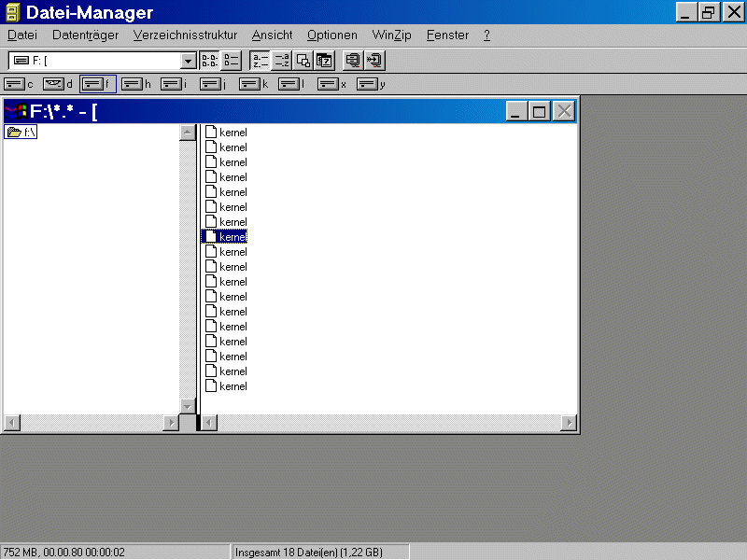The height and width of the screenshot is (560, 747).
Task: Open the Optionen menu
Action: [331, 35]
